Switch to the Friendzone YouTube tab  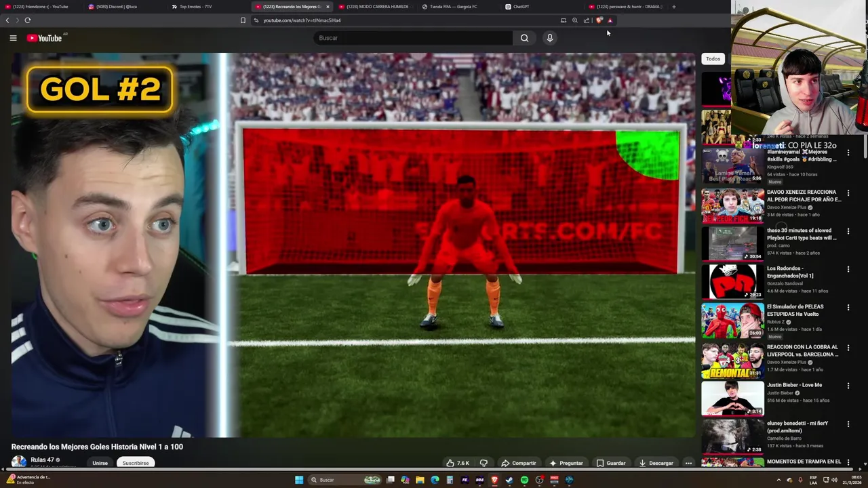pyautogui.click(x=40, y=7)
